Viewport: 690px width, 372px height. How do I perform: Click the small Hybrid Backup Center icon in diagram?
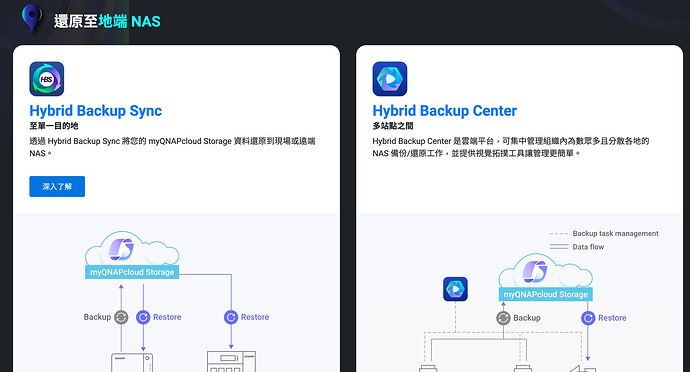[455, 289]
